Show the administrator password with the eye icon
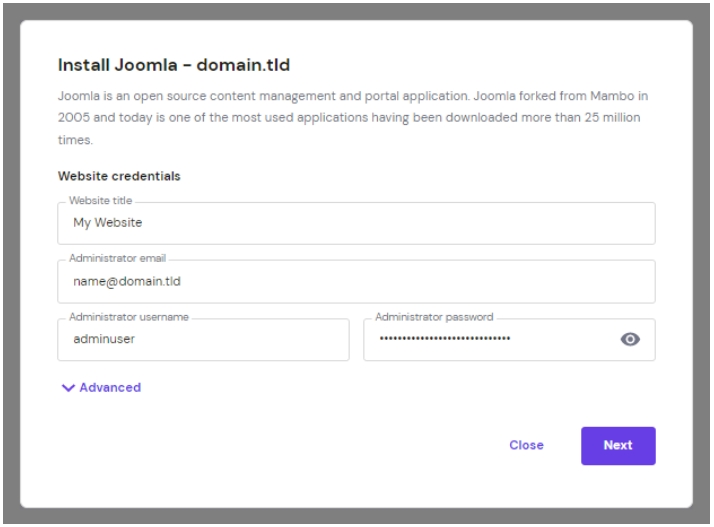This screenshot has height=527, width=714. pos(630,340)
